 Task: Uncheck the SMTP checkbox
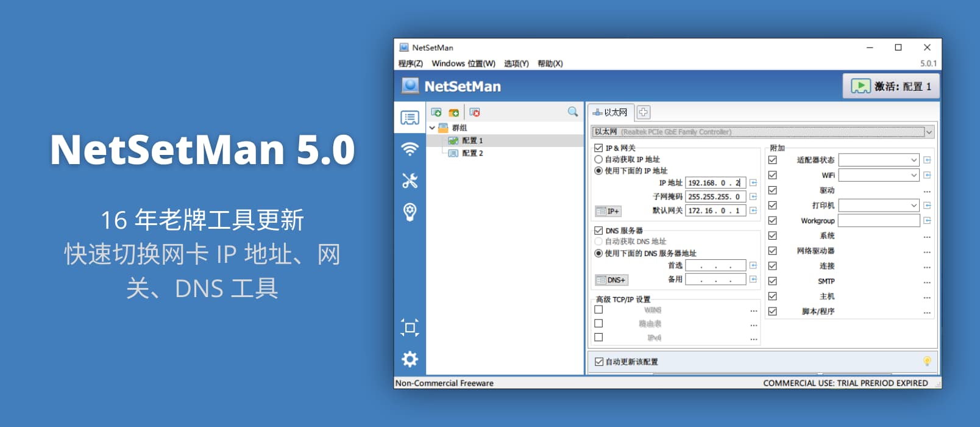tap(773, 281)
